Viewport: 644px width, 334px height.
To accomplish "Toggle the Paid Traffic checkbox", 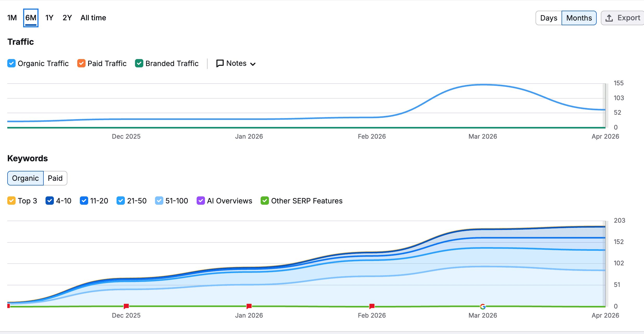I will point(81,63).
